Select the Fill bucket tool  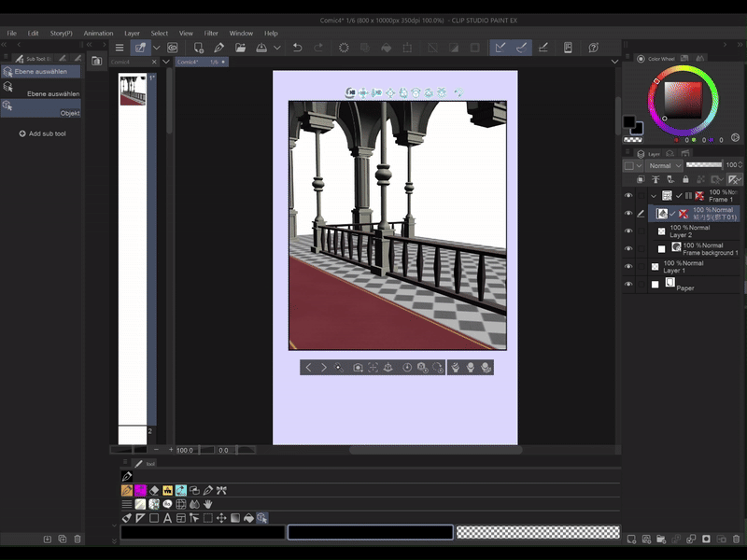tap(249, 517)
